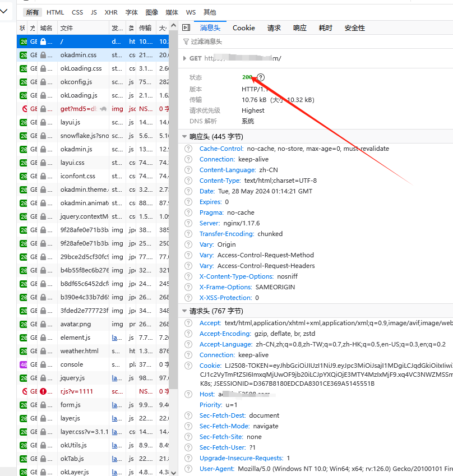Switch to the 消息头 tab
Screen dimensions: 453x476
pyautogui.click(x=210, y=28)
